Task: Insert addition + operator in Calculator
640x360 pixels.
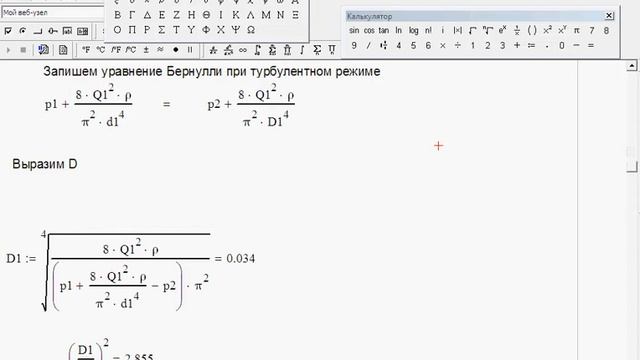Action: (x=517, y=45)
